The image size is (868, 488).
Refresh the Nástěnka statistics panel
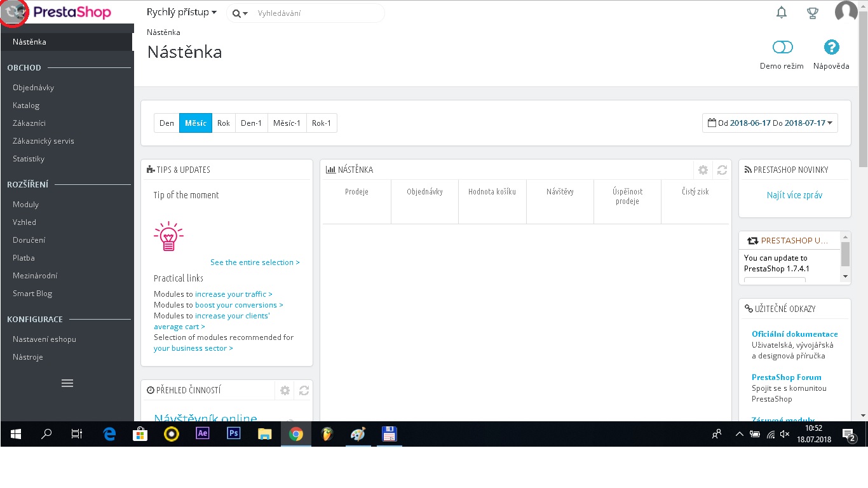point(722,170)
